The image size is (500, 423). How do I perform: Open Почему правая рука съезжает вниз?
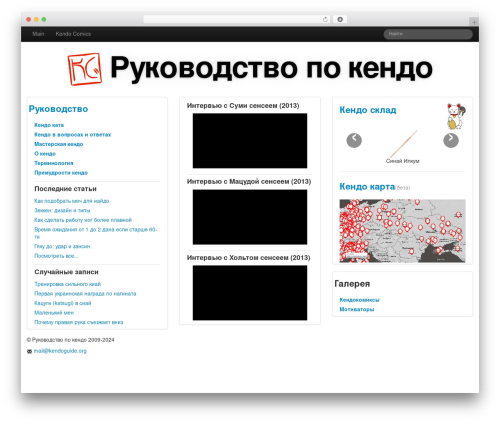coord(79,322)
